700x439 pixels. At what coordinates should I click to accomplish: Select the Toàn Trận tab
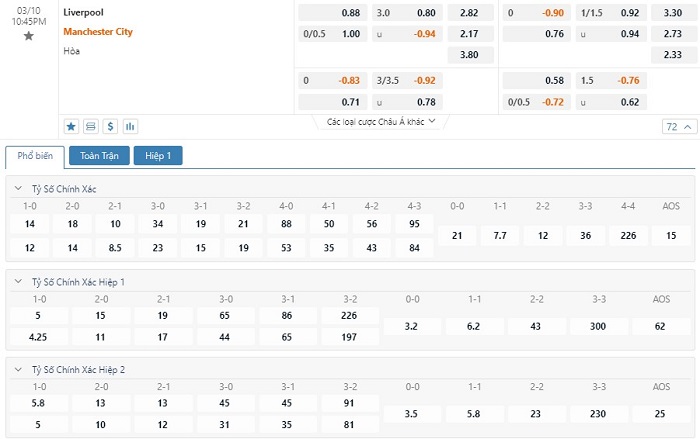click(x=99, y=156)
